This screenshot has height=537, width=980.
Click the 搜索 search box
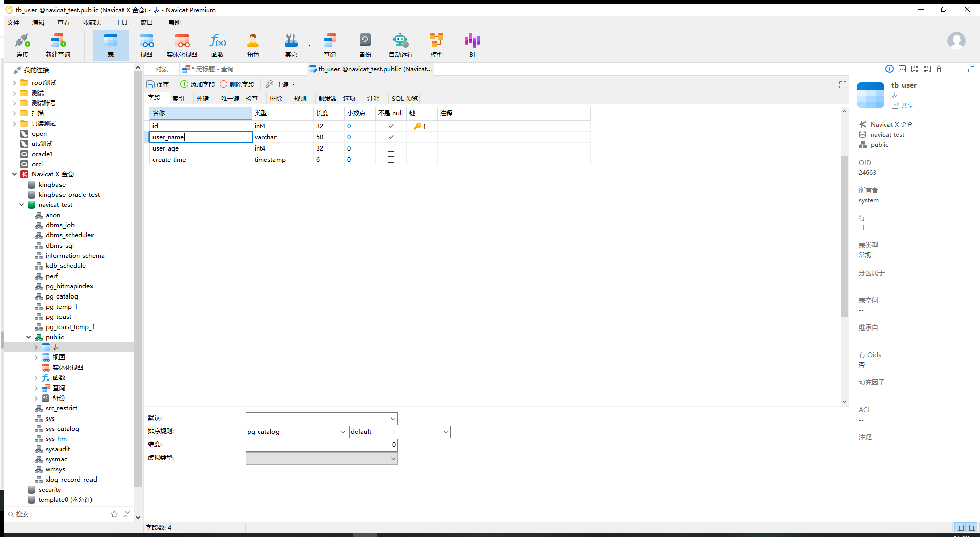click(51, 514)
